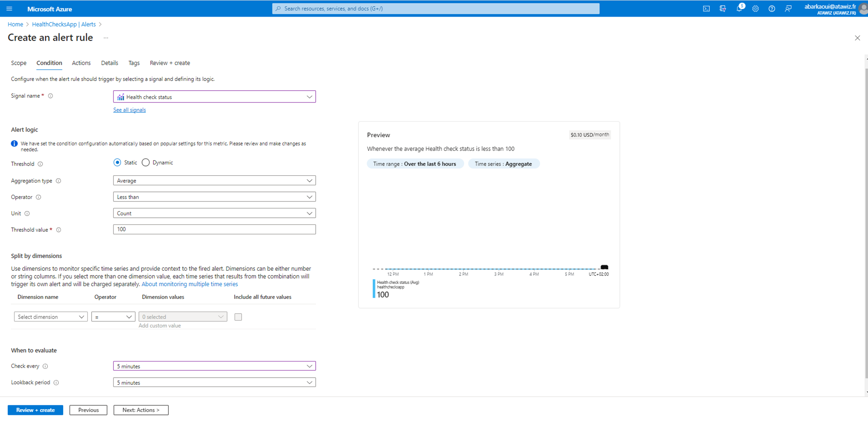This screenshot has width=868, height=421.
Task: Click the help question mark icon
Action: 772,9
